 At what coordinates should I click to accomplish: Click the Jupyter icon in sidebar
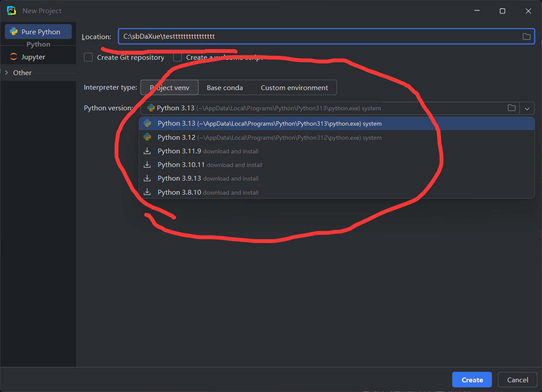pyautogui.click(x=14, y=57)
